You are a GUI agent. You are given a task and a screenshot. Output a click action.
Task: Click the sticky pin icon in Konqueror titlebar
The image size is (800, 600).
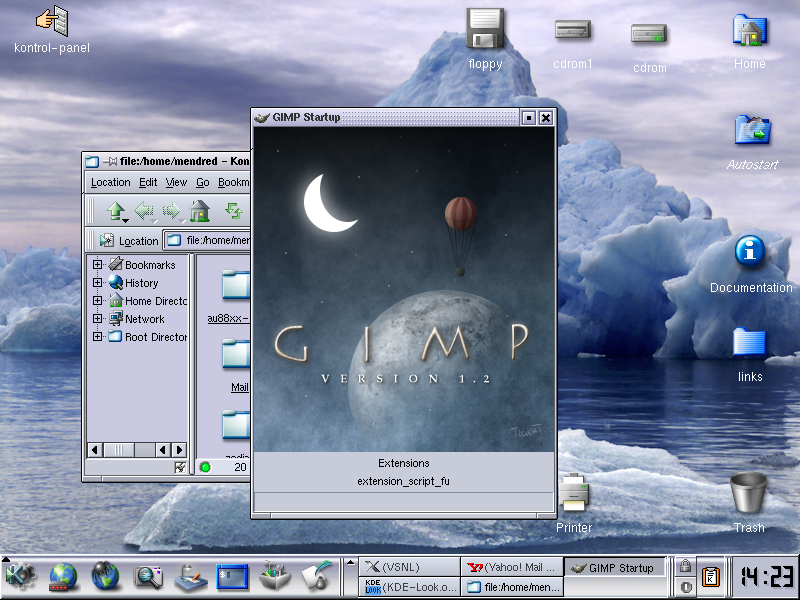(110, 161)
